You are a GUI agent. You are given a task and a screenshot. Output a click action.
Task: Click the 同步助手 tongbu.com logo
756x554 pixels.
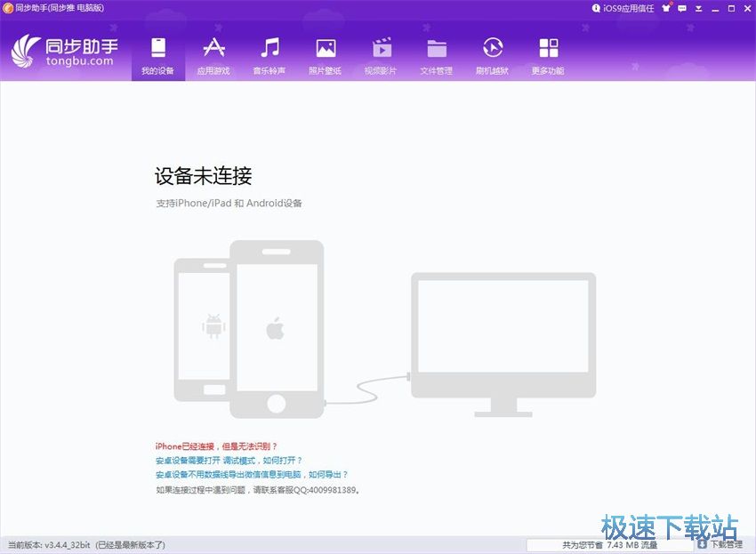tap(65, 51)
